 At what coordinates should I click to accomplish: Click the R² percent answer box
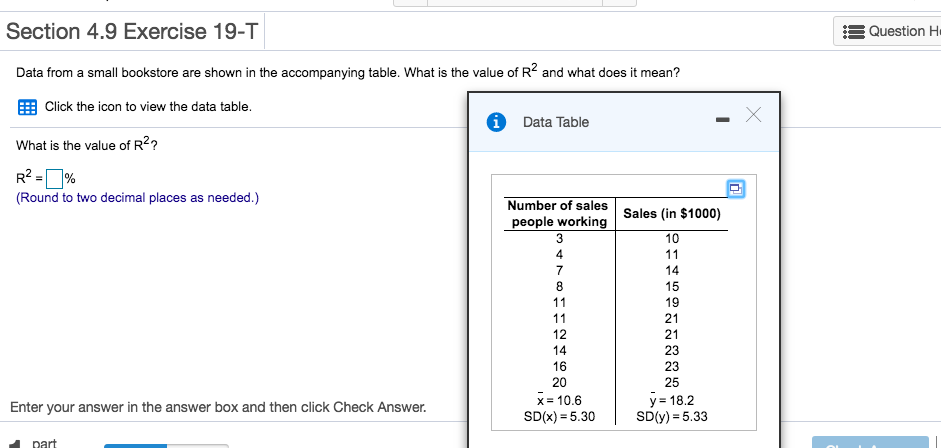click(x=55, y=178)
